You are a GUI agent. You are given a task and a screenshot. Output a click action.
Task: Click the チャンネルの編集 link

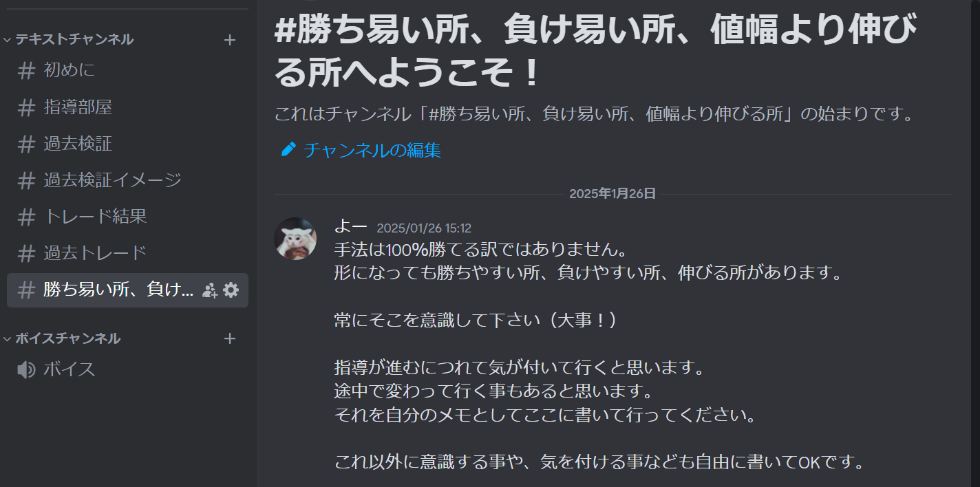[x=372, y=150]
